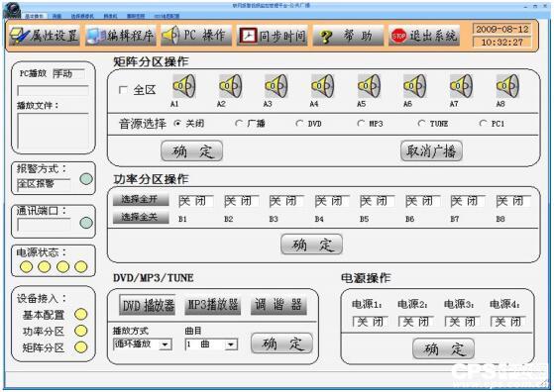Toggle the B3 power zone state field
Viewport: 554px width, 392px height.
286,201
